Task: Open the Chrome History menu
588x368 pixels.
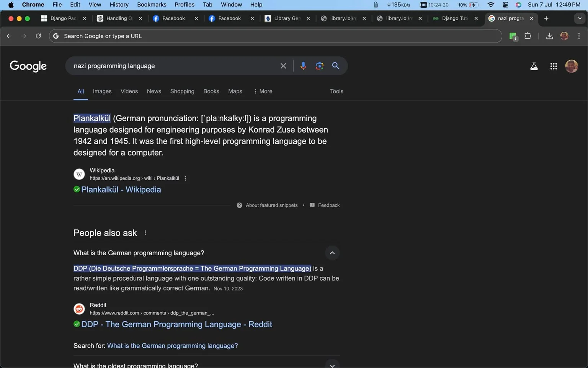Action: 119,5
